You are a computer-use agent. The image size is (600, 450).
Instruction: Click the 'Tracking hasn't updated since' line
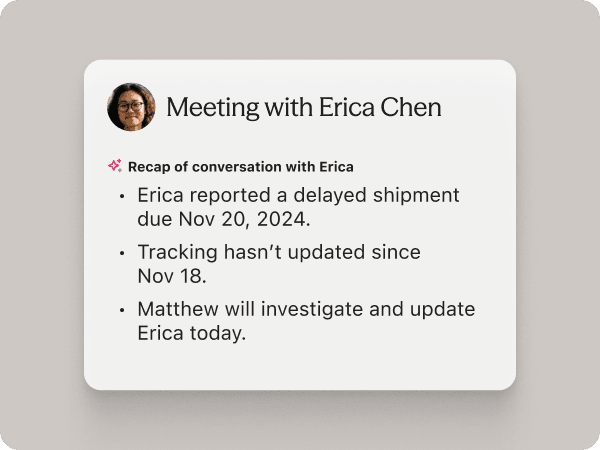(279, 252)
